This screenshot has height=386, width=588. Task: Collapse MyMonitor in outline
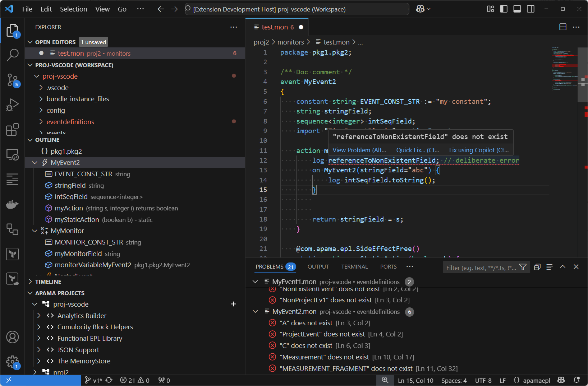click(x=35, y=231)
